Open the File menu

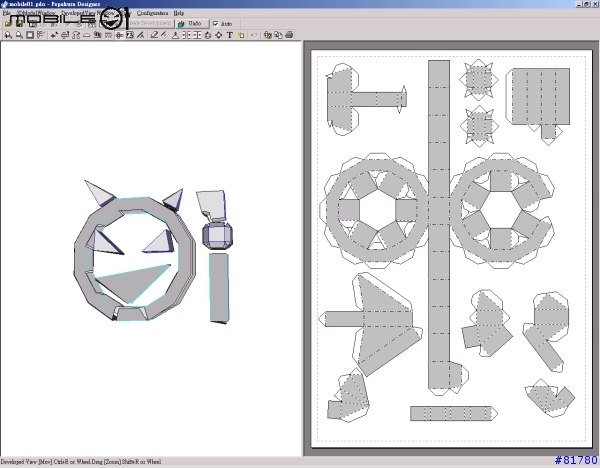(6, 13)
